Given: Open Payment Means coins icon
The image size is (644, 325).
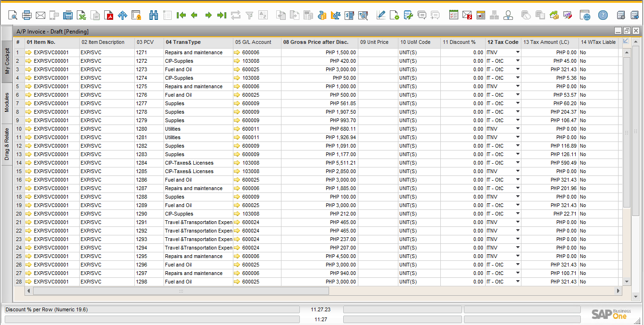Looking at the screenshot, I should [x=322, y=16].
